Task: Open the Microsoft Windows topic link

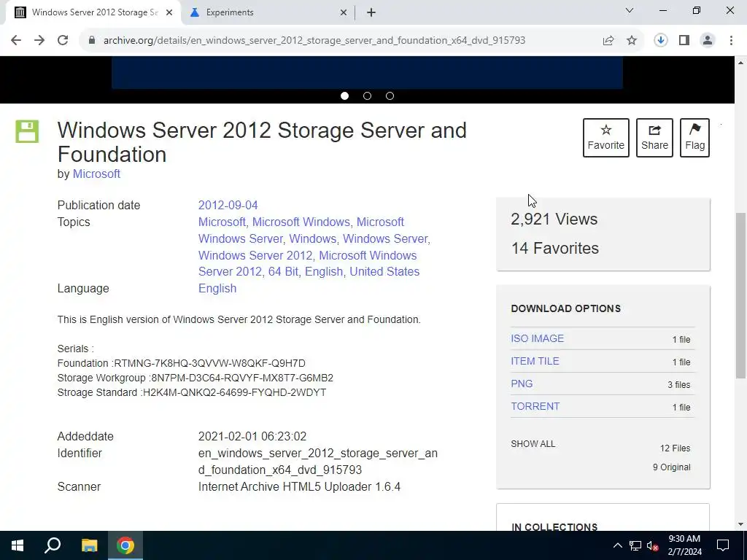Action: [x=301, y=222]
